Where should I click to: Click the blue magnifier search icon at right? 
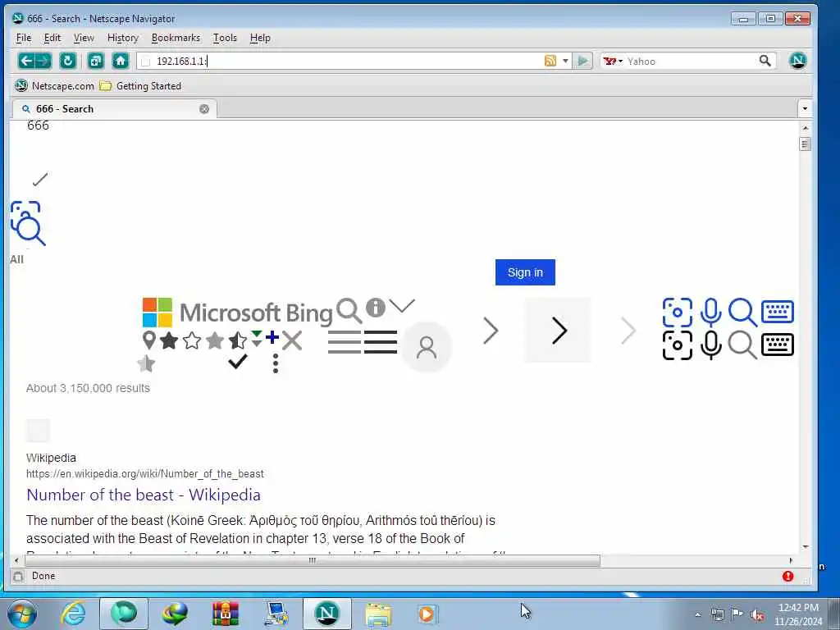[742, 313]
